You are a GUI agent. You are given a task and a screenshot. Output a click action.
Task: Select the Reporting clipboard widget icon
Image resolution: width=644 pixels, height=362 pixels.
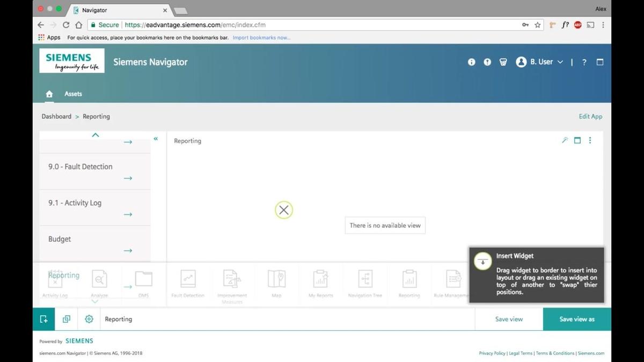[409, 279]
